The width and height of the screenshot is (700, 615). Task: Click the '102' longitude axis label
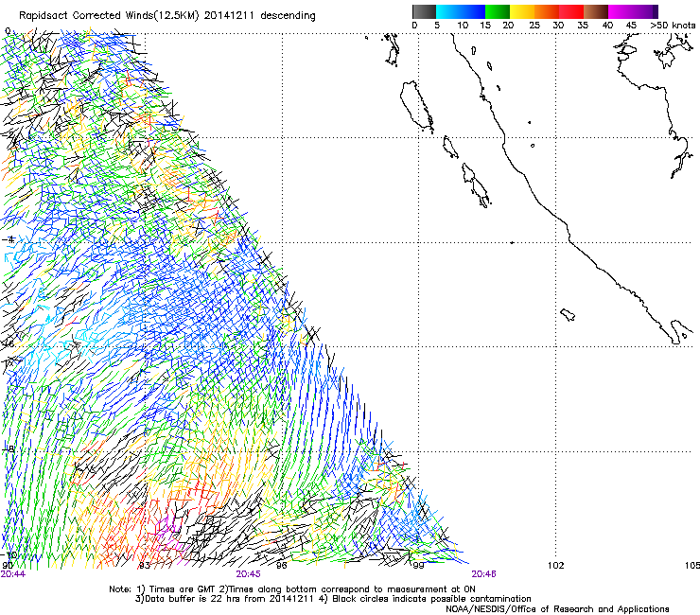(x=556, y=566)
